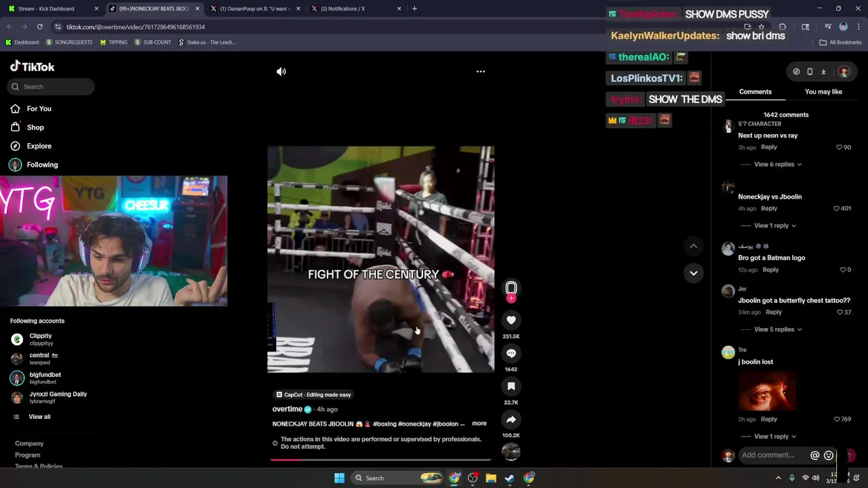Switch to the Comments tab
The height and width of the screenshot is (488, 868).
tap(755, 91)
